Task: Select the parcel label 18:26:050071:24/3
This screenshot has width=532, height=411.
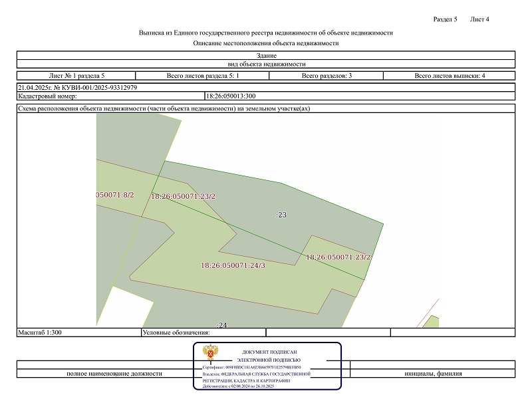Action: [233, 265]
